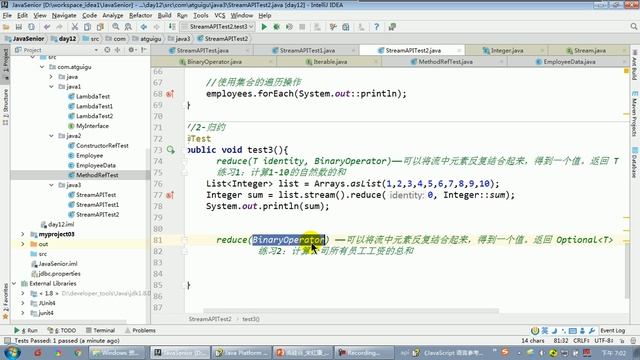Toggle code fold marker at line 74
The height and width of the screenshot is (360, 640).
pos(184,161)
